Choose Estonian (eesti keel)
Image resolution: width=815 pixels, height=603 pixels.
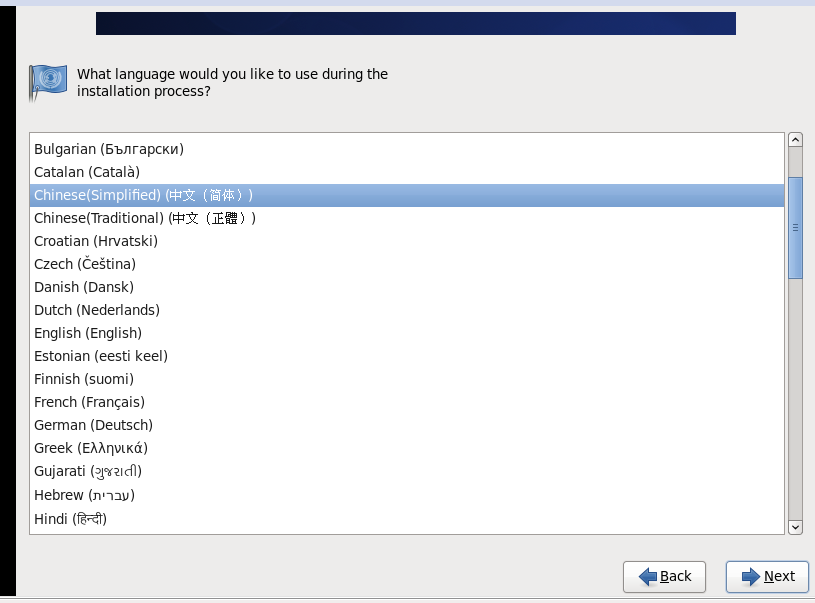pyautogui.click(x=406, y=356)
